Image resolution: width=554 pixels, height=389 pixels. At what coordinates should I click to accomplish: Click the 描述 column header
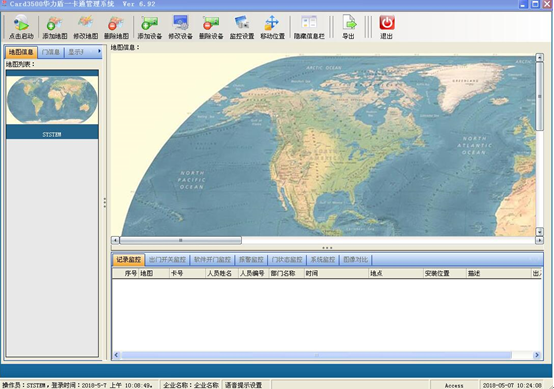(x=499, y=273)
